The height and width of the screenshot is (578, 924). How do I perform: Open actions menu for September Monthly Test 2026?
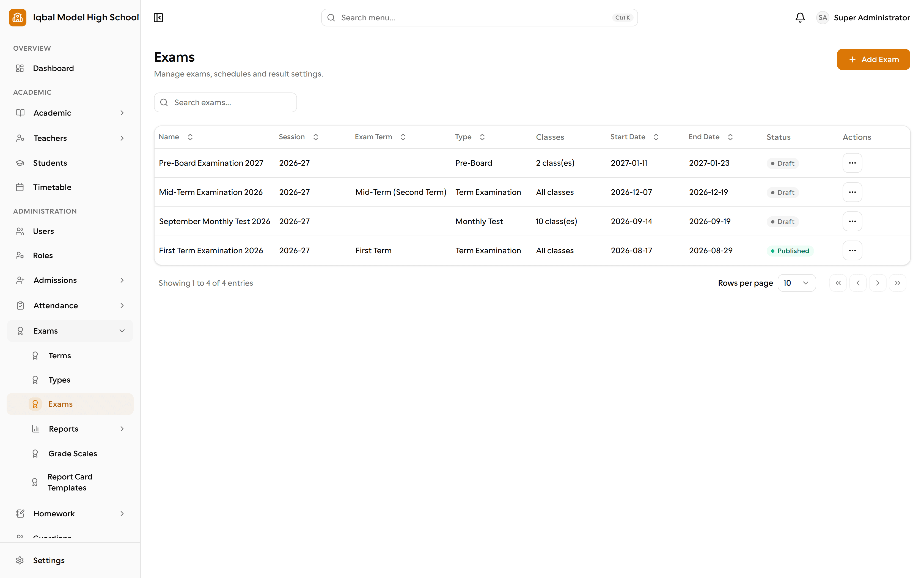coord(852,221)
